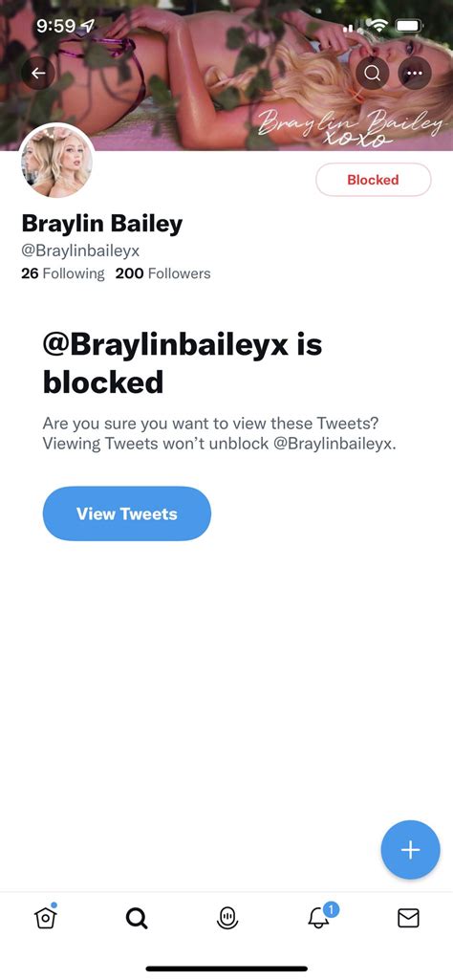Open the 200 Followers list
The height and width of the screenshot is (980, 453).
click(163, 273)
